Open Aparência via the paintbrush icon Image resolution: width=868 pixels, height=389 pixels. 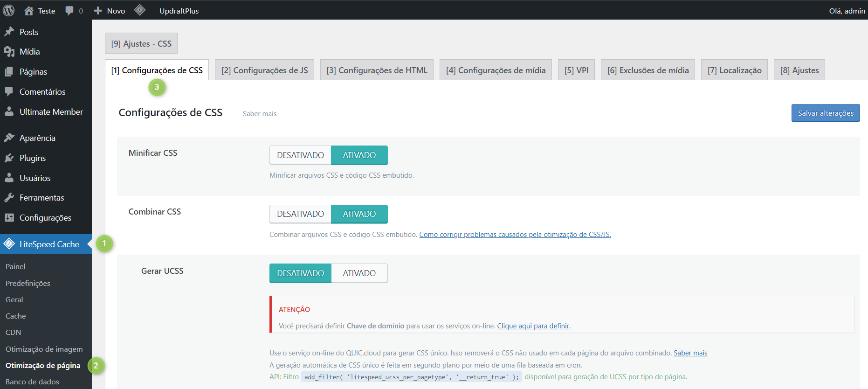[x=9, y=138]
